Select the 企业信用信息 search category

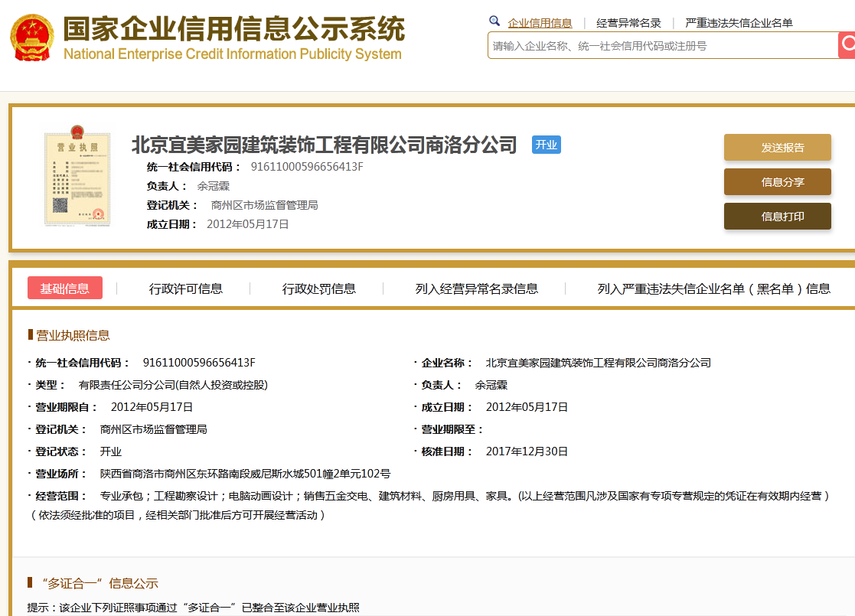[540, 23]
